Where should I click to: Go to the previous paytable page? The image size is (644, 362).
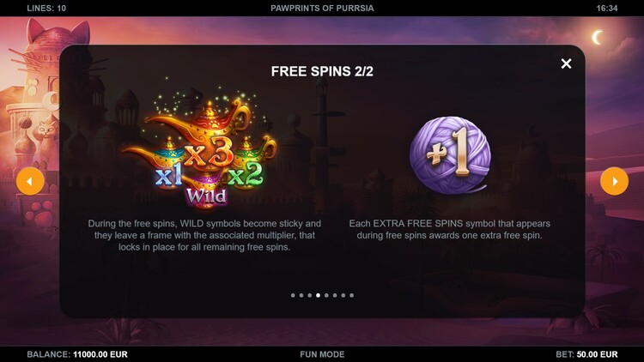[30, 181]
